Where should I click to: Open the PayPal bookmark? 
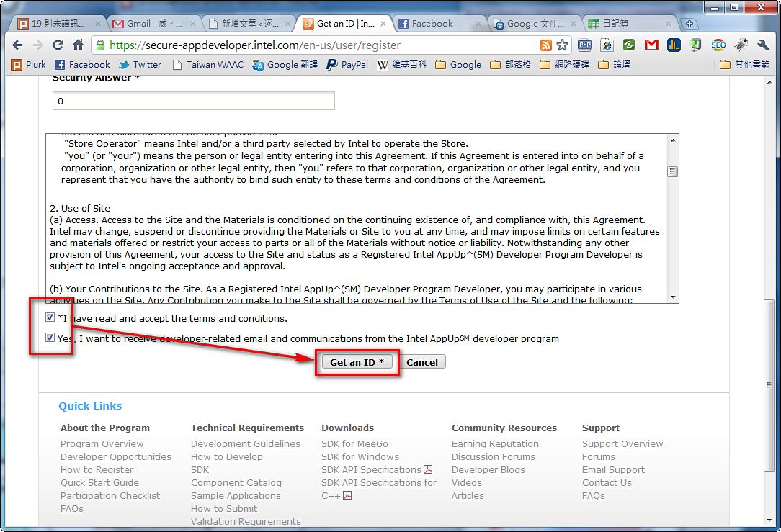point(347,65)
